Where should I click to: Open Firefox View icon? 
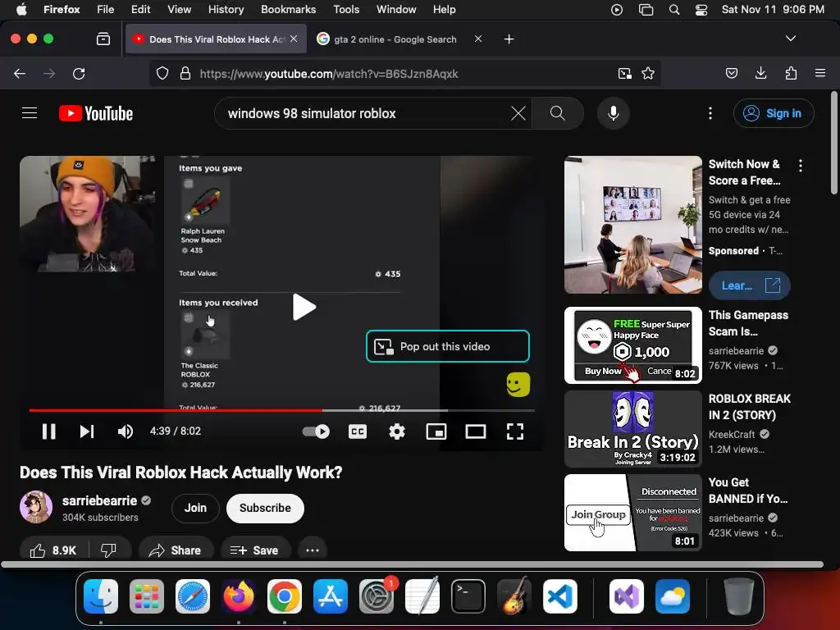click(x=103, y=39)
